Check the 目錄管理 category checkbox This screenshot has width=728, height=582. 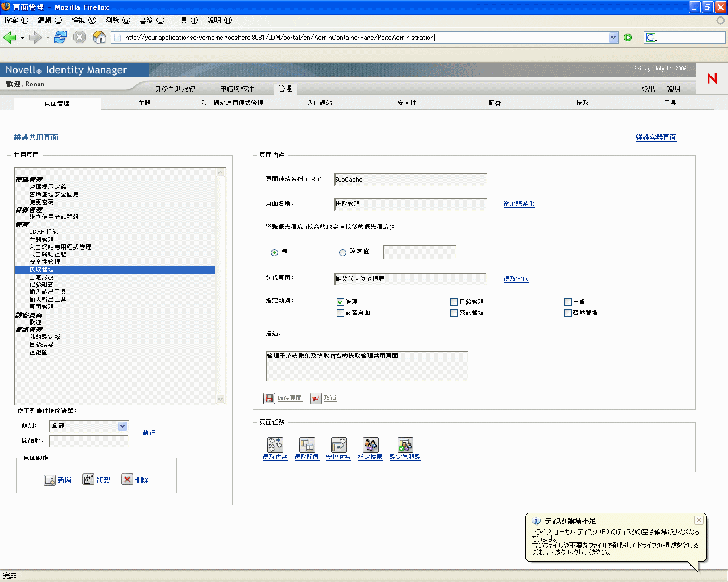click(x=454, y=302)
